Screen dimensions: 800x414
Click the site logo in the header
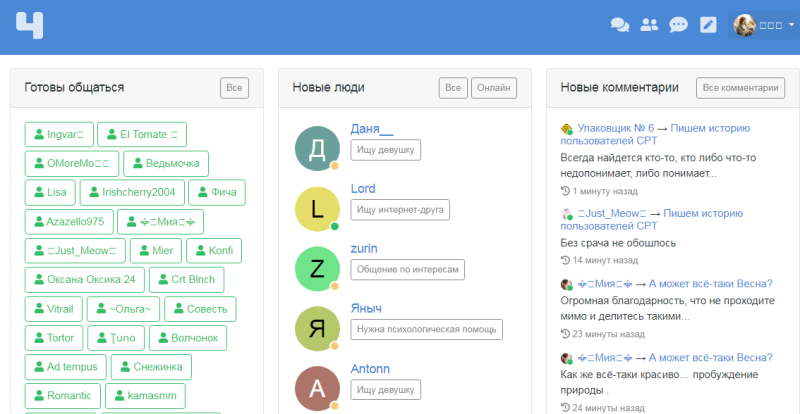30,25
